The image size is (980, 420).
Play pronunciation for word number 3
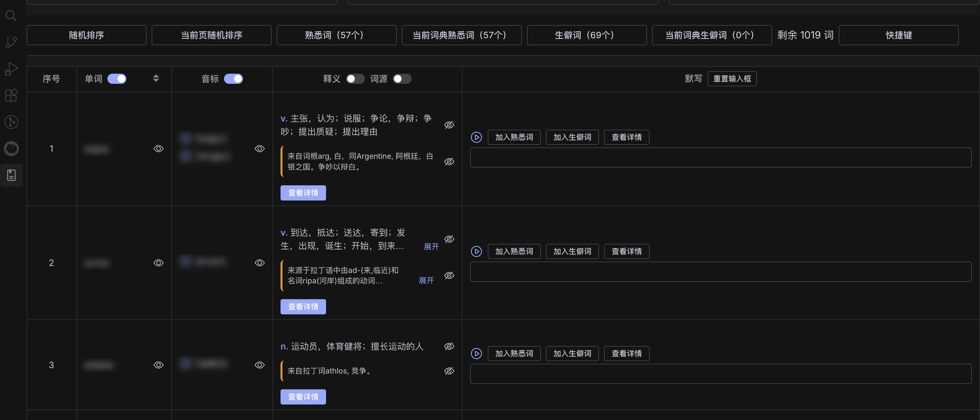click(x=476, y=353)
